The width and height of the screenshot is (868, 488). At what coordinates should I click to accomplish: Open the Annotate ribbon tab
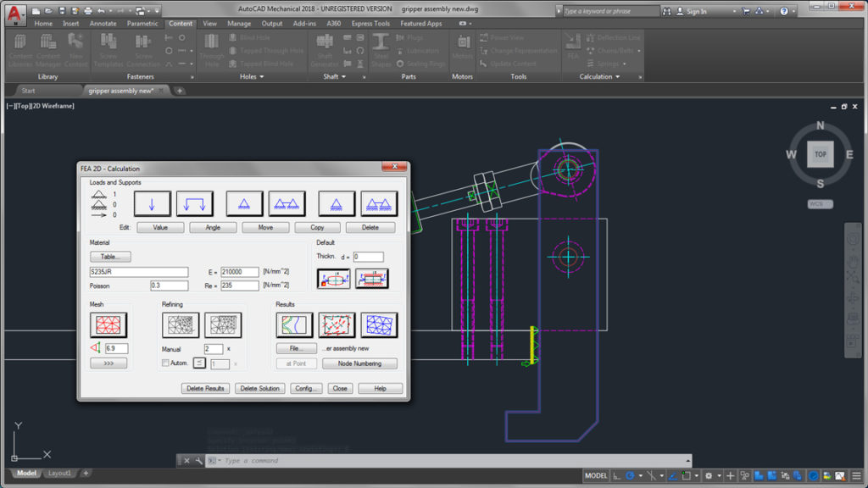(x=103, y=24)
